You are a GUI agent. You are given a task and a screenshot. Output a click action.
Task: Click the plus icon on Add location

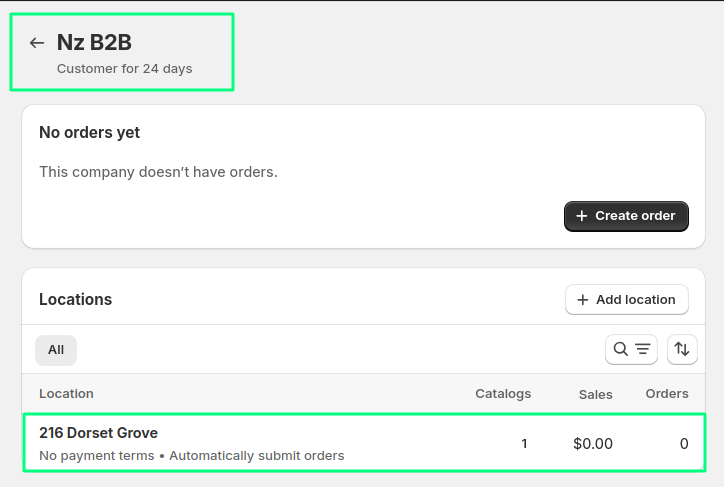coord(583,300)
